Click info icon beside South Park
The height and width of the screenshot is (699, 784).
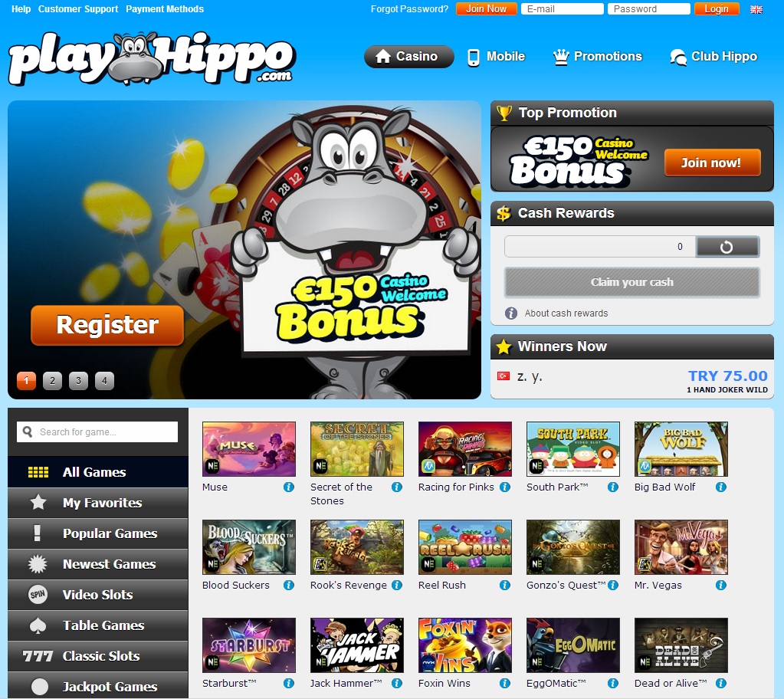[613, 487]
